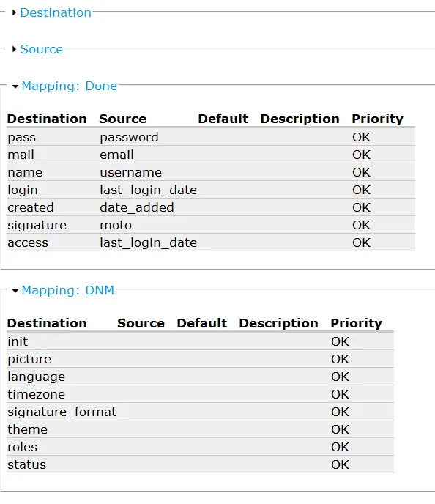Click the moto source cell
The image size is (435, 504).
[x=116, y=226]
